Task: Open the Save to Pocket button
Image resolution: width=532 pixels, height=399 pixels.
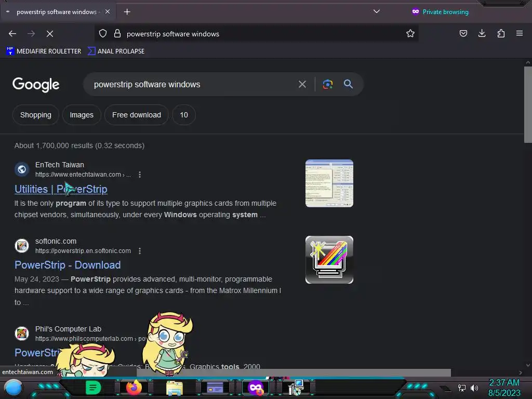Action: coord(463,33)
